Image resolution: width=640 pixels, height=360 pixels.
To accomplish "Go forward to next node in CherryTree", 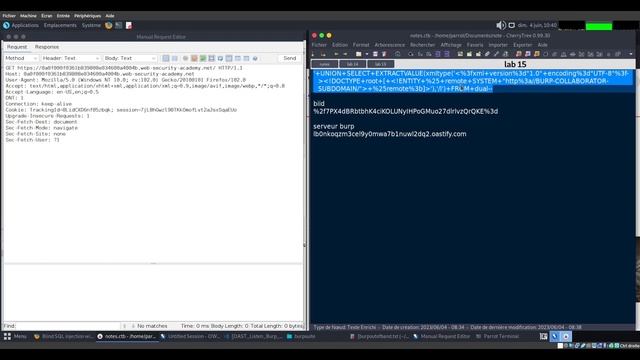I will (x=345, y=54).
